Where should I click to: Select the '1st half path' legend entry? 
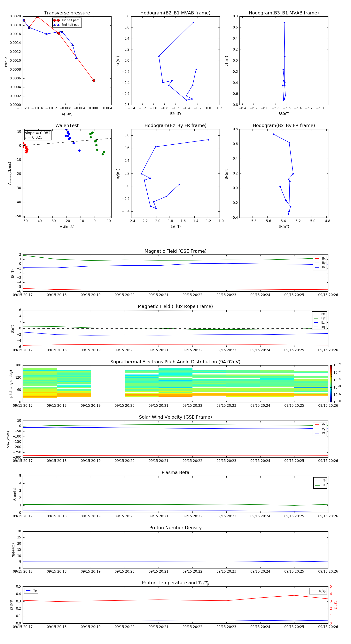[66, 20]
